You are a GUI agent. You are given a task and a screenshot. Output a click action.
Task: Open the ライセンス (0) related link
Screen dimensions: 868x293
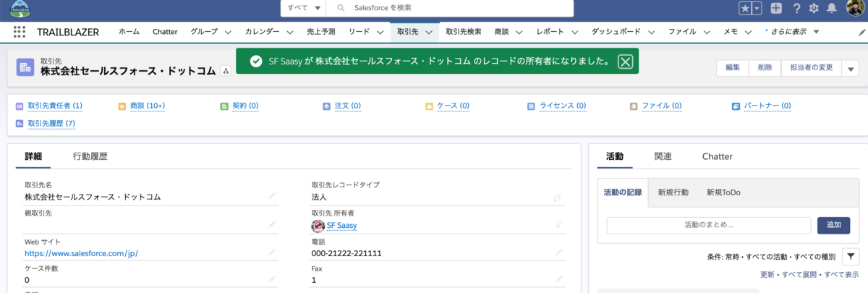[561, 106]
